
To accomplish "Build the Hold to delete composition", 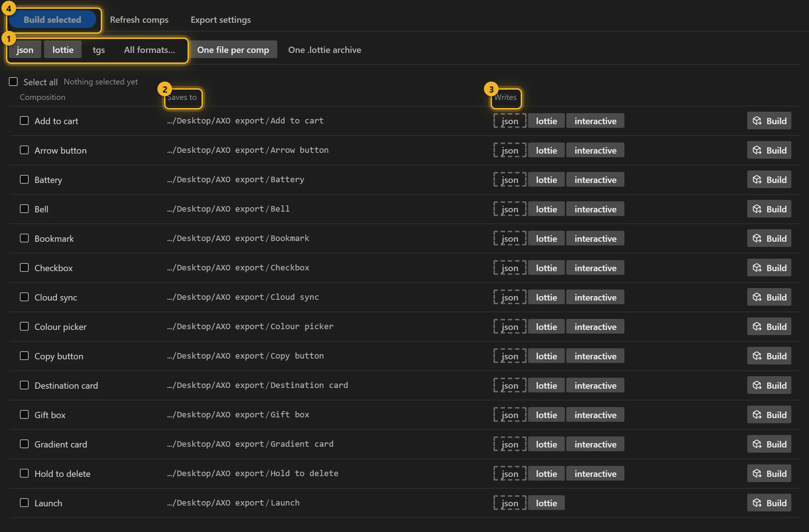I will [x=769, y=474].
